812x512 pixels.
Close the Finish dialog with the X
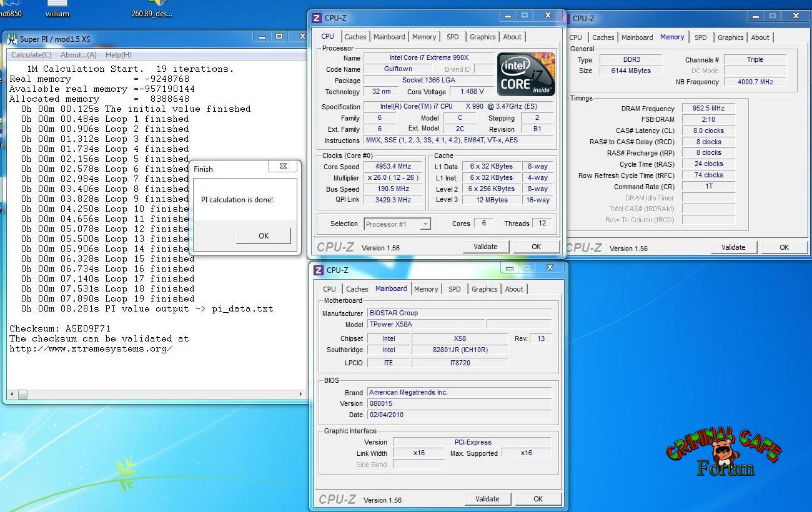click(282, 167)
